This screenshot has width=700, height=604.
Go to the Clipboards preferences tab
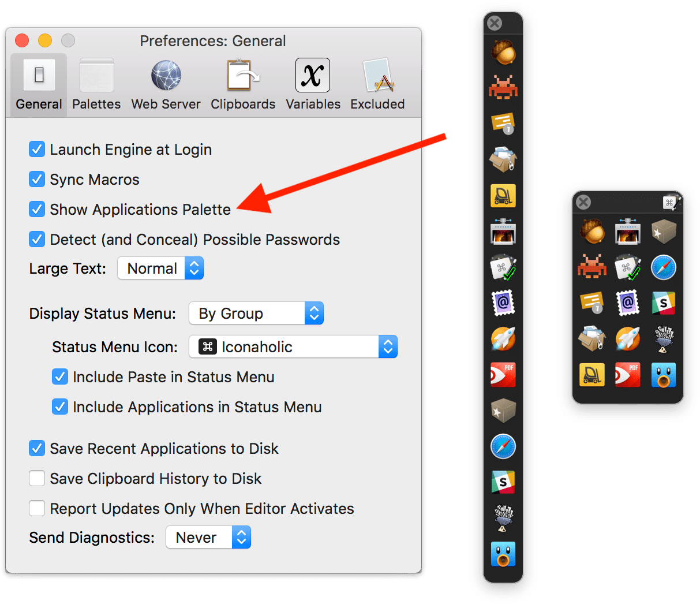point(243,85)
